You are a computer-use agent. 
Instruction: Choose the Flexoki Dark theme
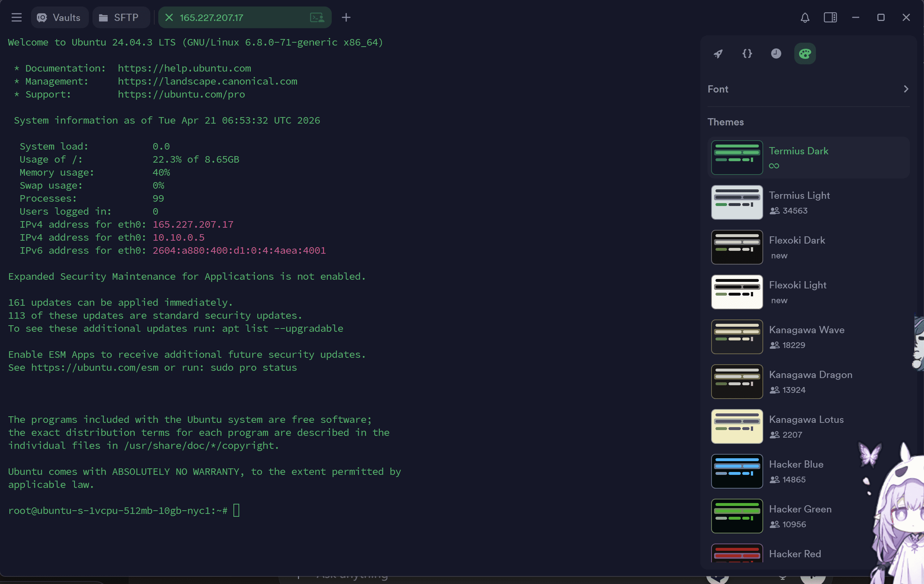point(808,247)
